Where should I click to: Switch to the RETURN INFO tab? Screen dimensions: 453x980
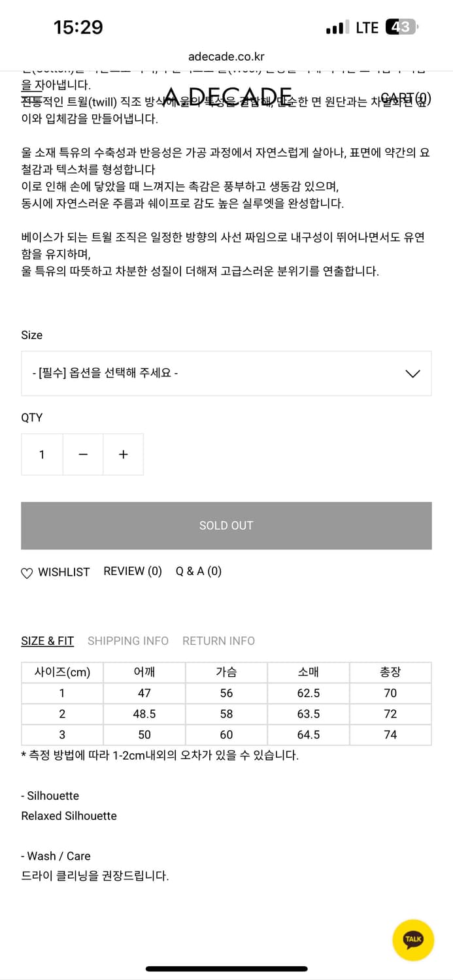218,641
